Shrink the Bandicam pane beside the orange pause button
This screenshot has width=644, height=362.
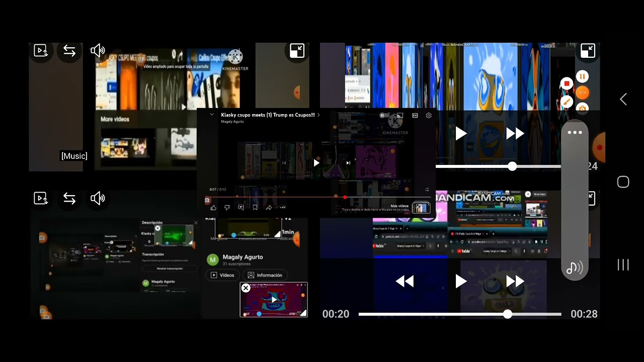pos(588,50)
